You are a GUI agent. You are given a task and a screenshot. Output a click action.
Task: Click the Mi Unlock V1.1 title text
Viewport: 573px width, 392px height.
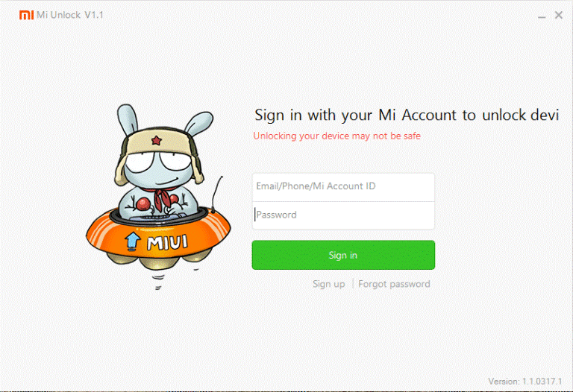click(x=70, y=15)
